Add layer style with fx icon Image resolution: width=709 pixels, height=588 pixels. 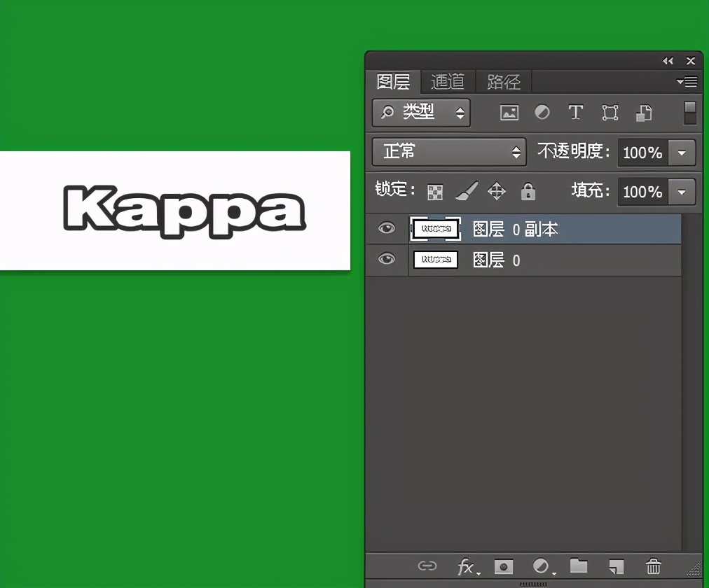[x=467, y=566]
